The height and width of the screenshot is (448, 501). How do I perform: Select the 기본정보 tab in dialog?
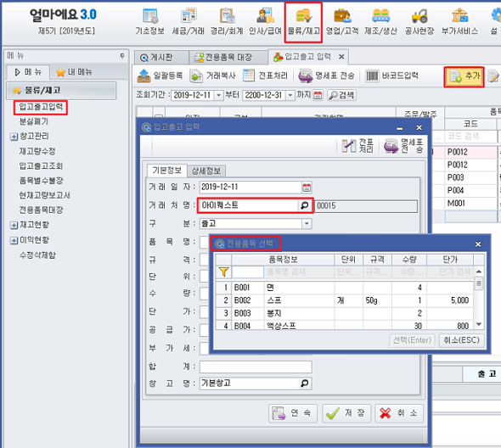(x=166, y=171)
